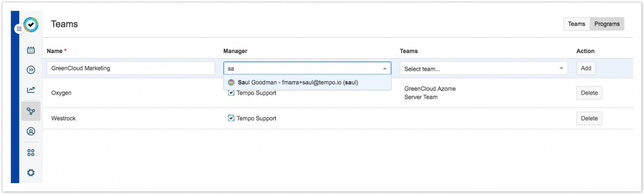Collapse sidebar using hamburger menu icon
Screen dimensions: 644x194
click(x=19, y=29)
